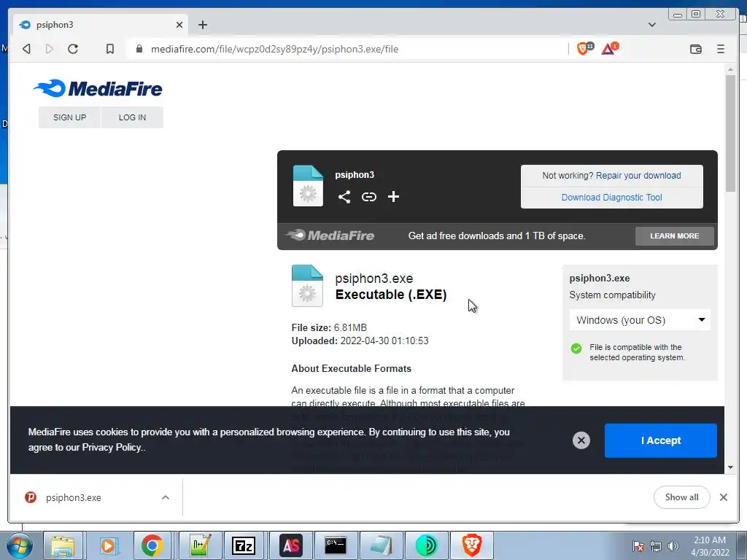Viewport: 747px width, 560px height.
Task: Click Download Diagnostic Tool link
Action: [611, 198]
